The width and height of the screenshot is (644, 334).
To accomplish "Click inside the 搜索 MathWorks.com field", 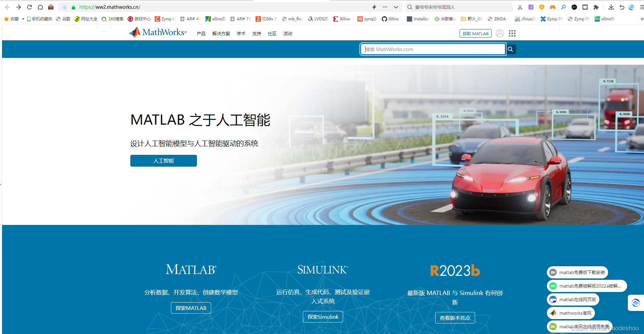I will [430, 49].
